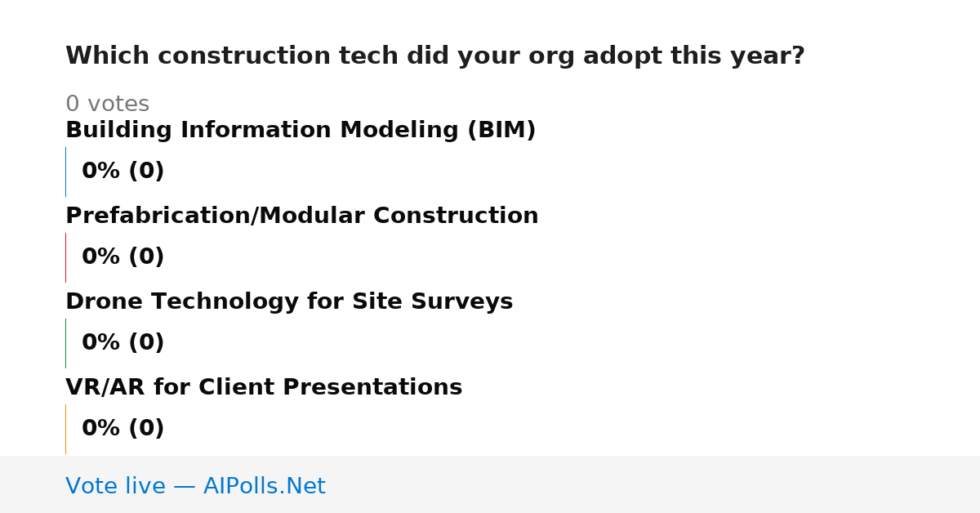The height and width of the screenshot is (513, 980).
Task: Click the orange VR/AR result bar
Action: click(x=65, y=429)
